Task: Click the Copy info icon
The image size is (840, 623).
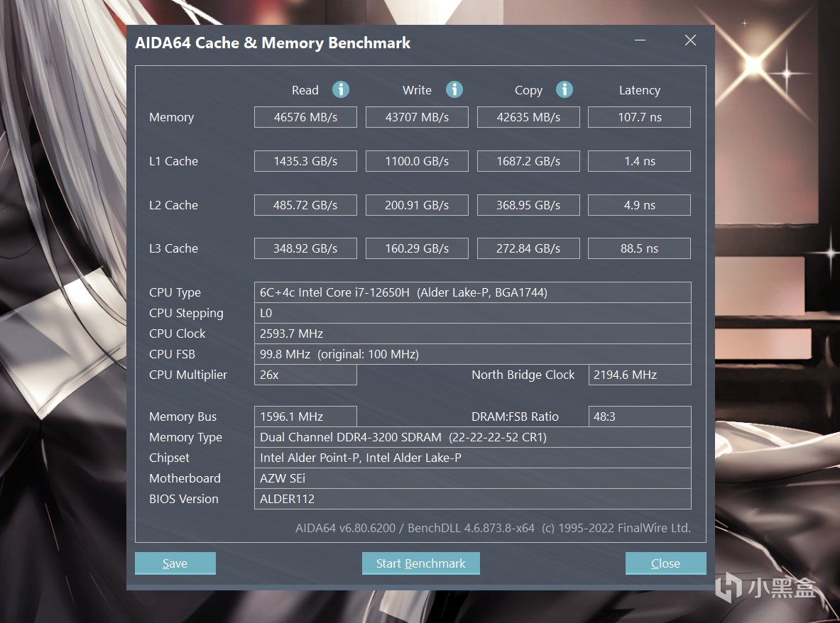Action: coord(564,89)
